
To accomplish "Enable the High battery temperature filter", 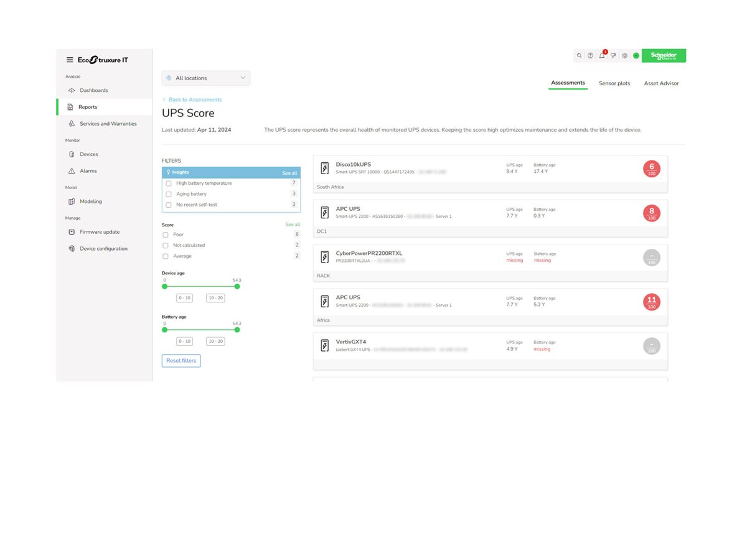I will coord(169,183).
